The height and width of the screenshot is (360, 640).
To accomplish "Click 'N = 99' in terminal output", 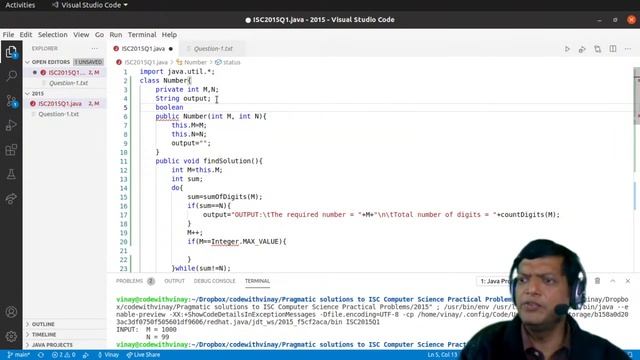I will click(158, 337).
